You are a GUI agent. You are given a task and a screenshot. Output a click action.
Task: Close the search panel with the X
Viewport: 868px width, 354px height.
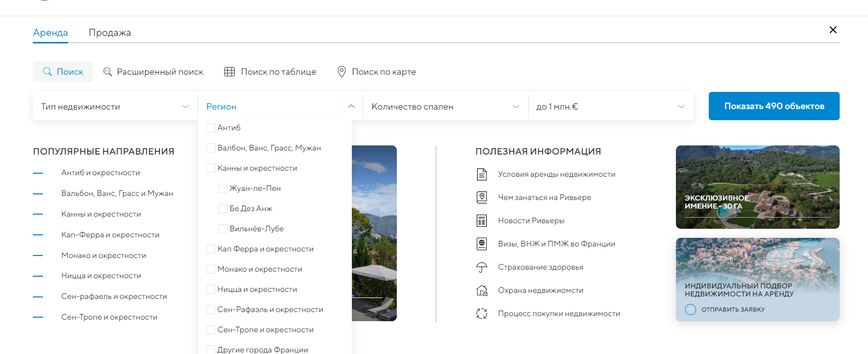point(833,30)
